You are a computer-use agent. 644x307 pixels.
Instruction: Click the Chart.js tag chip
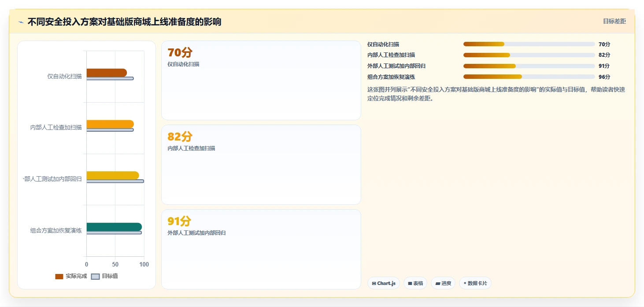[x=384, y=283]
